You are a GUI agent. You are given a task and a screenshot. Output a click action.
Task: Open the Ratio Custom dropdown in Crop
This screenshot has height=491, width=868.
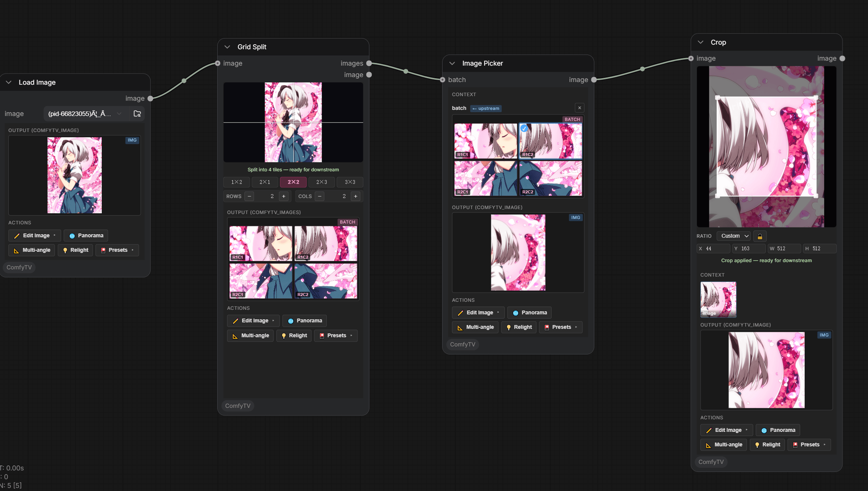click(733, 236)
